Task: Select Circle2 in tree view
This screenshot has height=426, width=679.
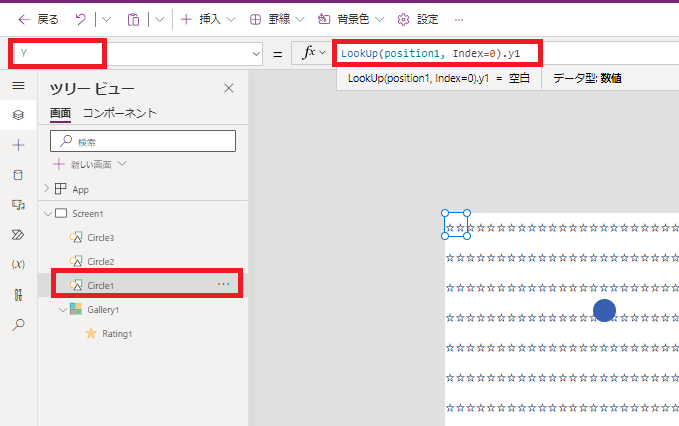Action: click(x=100, y=261)
